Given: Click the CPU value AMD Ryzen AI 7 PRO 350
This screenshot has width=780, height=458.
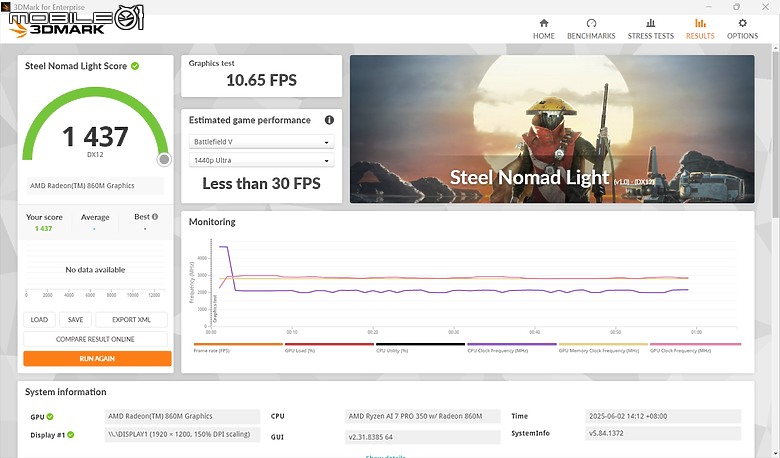Looking at the screenshot, I should pyautogui.click(x=422, y=416).
